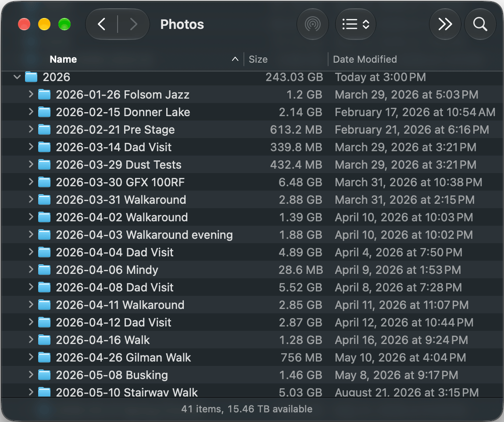Expand the 2026-01-26 Folsom Jazz folder

pyautogui.click(x=31, y=94)
